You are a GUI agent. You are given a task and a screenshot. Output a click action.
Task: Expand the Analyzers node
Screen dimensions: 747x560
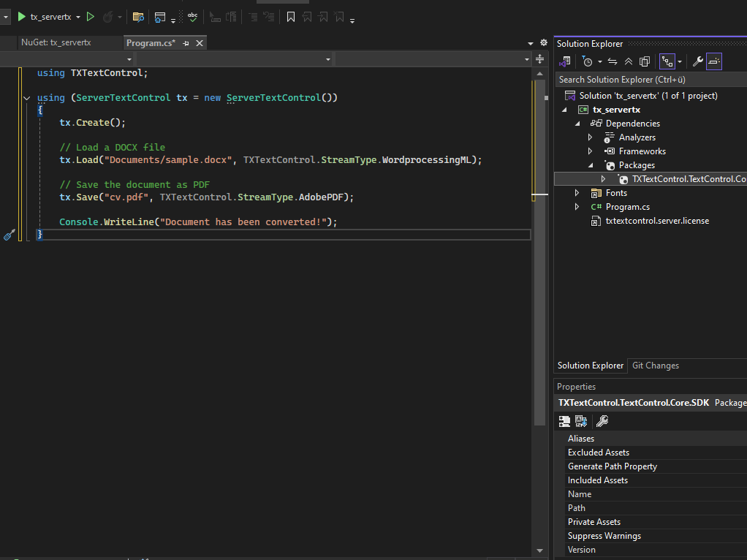591,137
